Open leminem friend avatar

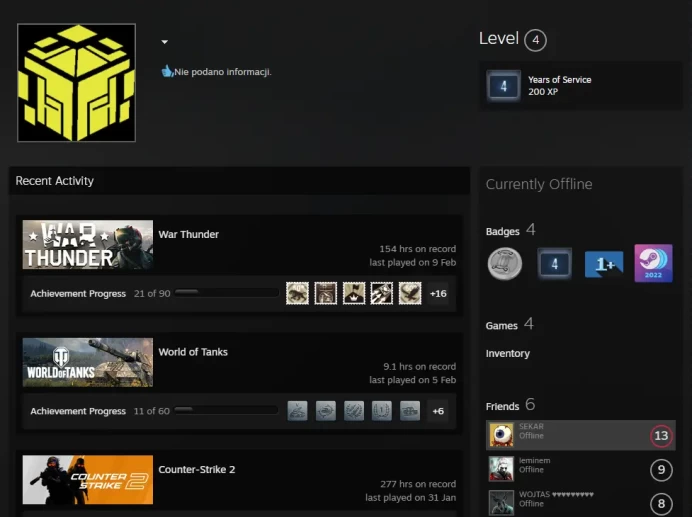pos(501,469)
